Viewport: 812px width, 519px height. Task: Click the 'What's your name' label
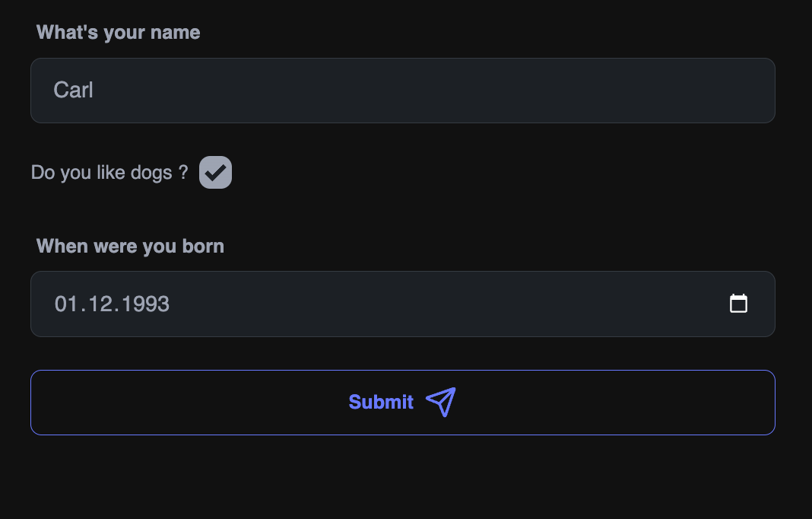coord(118,33)
